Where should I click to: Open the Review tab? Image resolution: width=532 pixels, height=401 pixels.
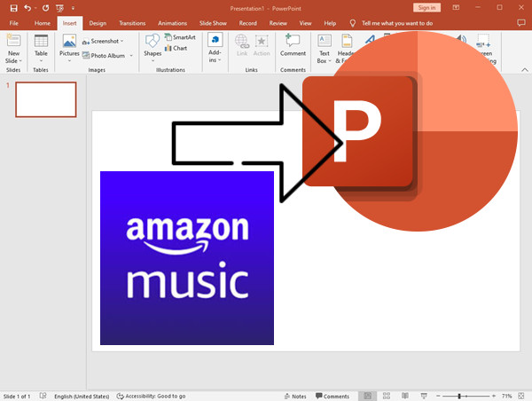coord(278,23)
